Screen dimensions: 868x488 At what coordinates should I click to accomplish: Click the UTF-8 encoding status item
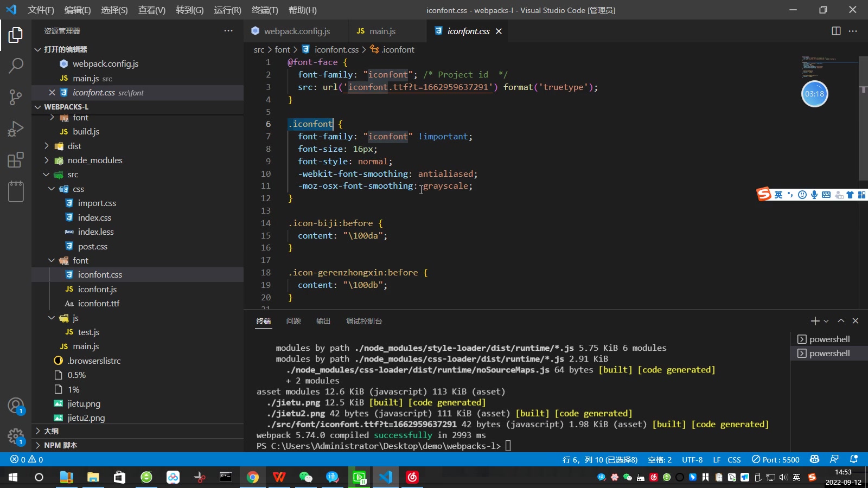[x=692, y=459]
